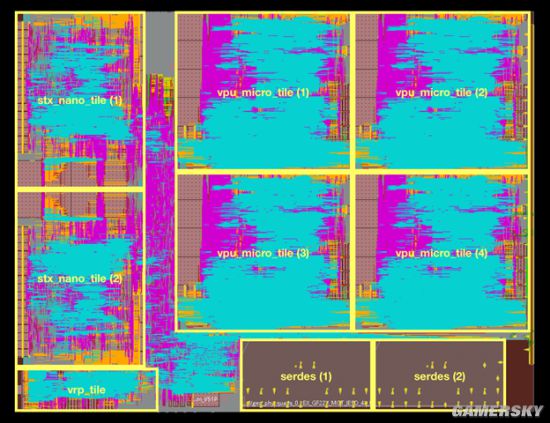Select the vpu_micro_tile (3) label
The image size is (550, 423).
(263, 253)
